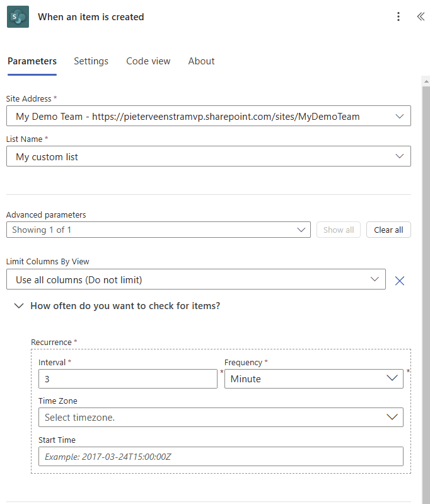430x504 pixels.
Task: Open the Code view tab
Action: [x=148, y=61]
